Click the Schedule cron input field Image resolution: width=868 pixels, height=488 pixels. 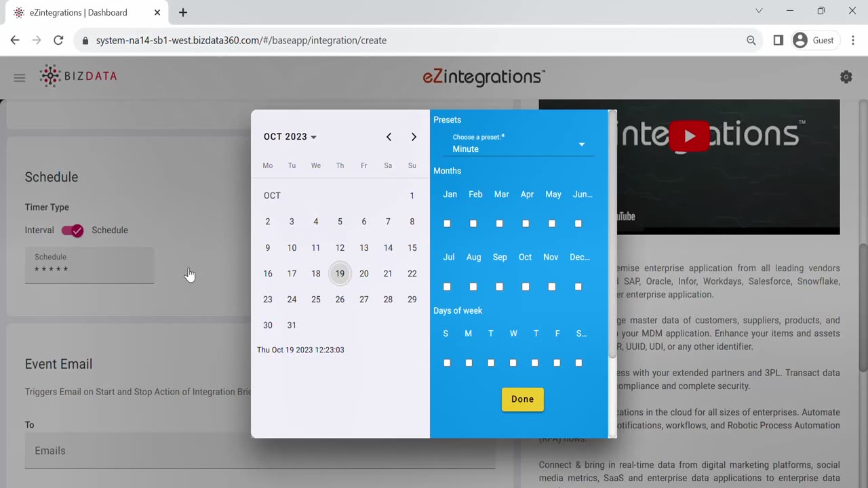(90, 265)
